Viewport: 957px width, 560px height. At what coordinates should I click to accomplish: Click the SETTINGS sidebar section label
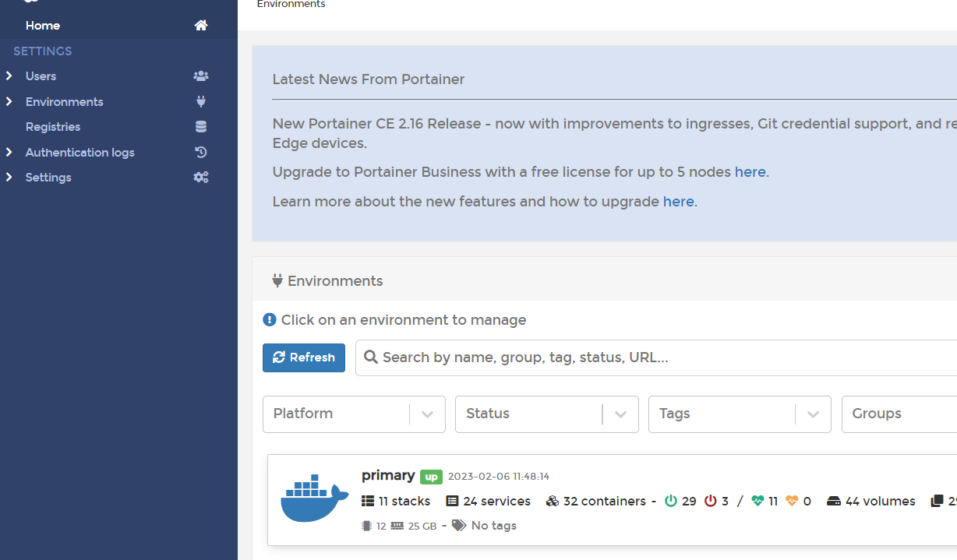coord(43,51)
